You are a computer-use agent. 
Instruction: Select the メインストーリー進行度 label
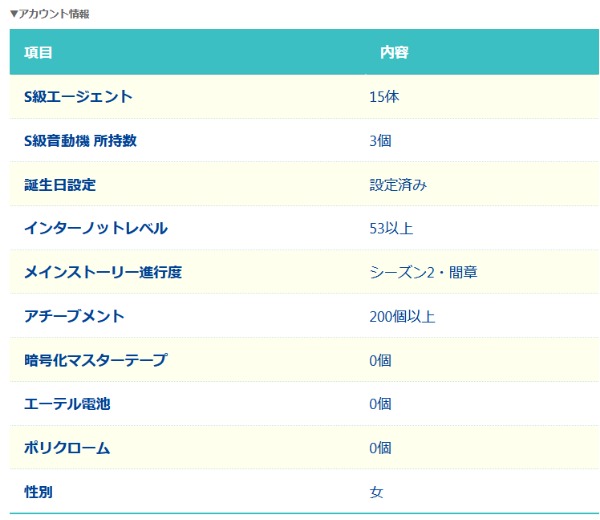point(103,272)
